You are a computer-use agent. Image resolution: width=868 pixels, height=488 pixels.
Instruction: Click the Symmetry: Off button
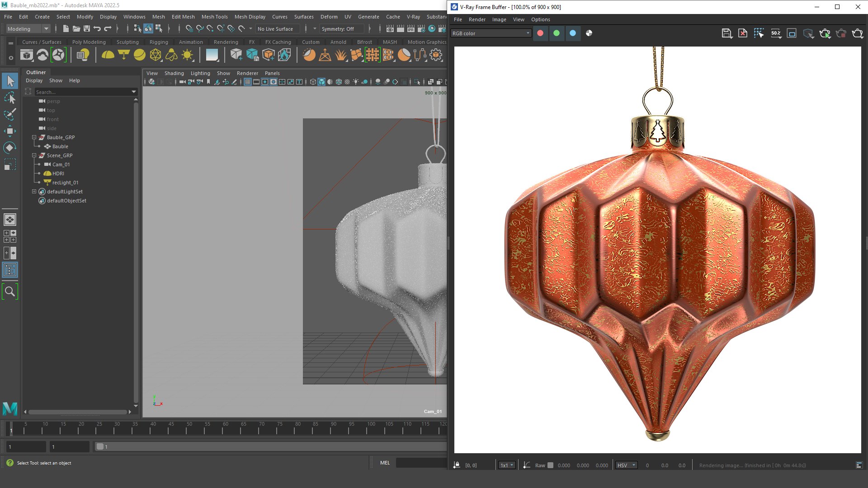click(341, 29)
